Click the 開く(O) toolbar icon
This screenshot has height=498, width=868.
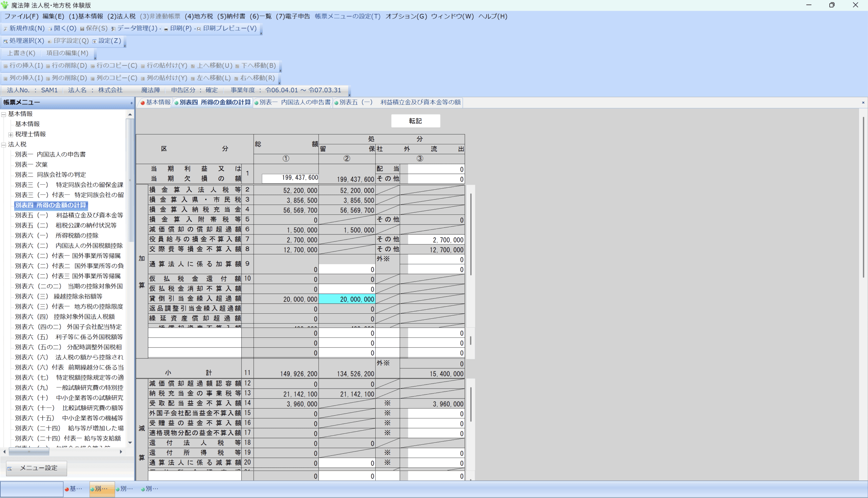tap(62, 28)
